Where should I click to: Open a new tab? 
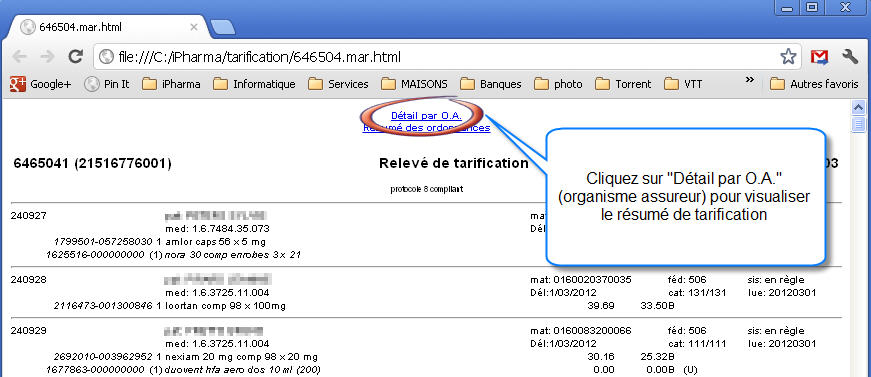(x=223, y=27)
